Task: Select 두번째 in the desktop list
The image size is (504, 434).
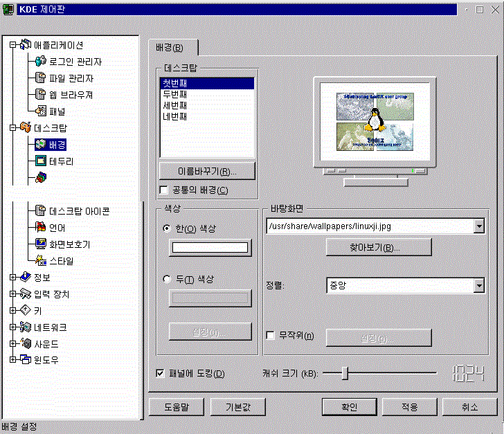Action: point(207,94)
